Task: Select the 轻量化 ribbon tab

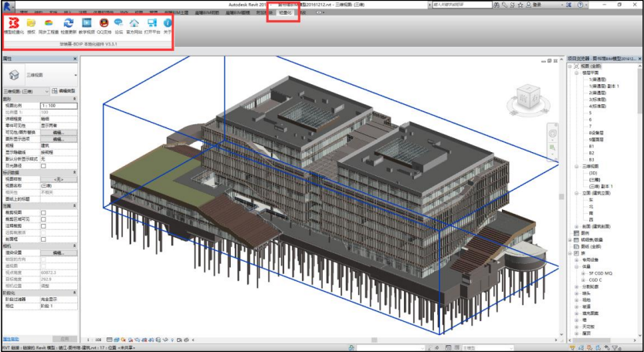Action: [284, 12]
